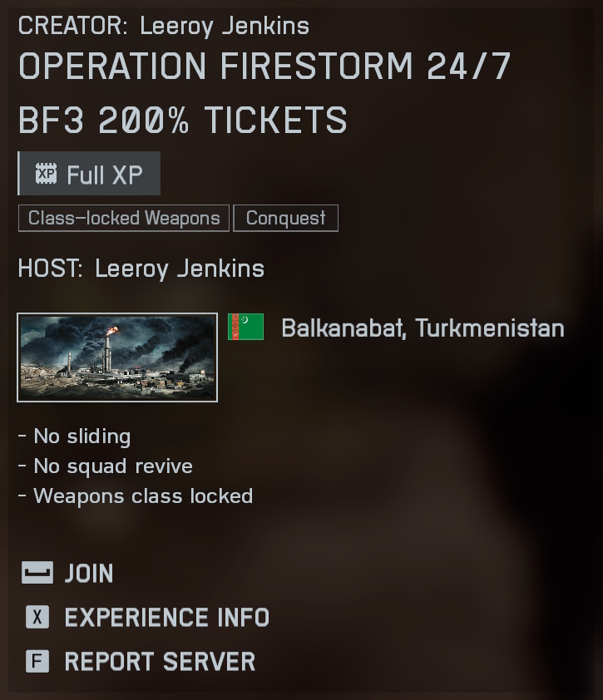Click the Operation Firestorm 24/7 title
Viewport: 603px width, 700px height.
[x=264, y=67]
